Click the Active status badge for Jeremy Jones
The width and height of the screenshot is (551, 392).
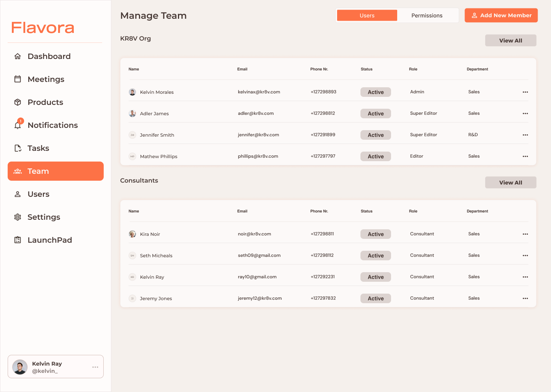pos(375,299)
